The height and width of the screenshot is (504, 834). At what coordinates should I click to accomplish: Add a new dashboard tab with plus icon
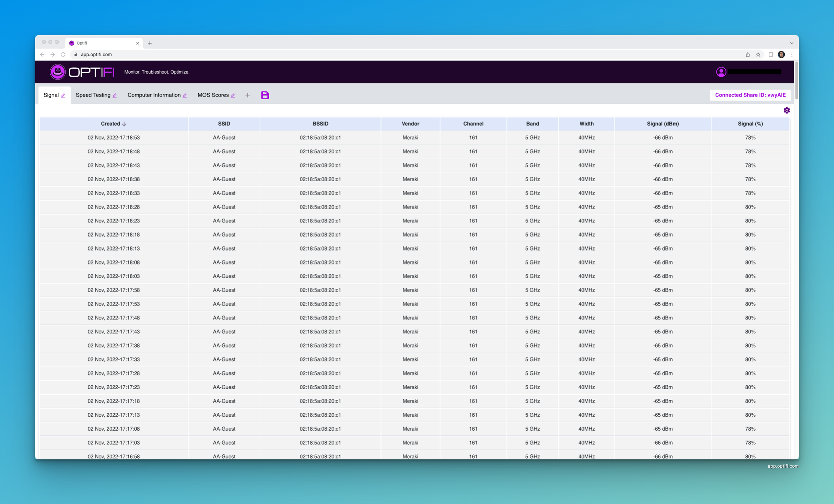click(247, 95)
